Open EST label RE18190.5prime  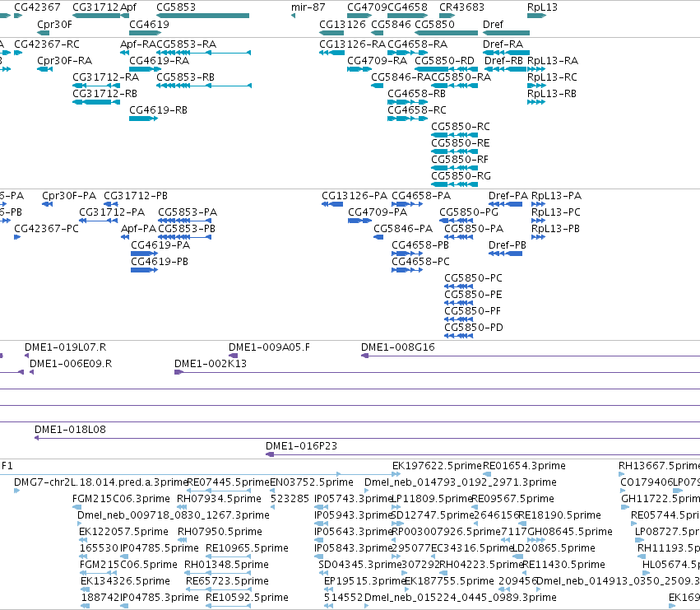560,515
